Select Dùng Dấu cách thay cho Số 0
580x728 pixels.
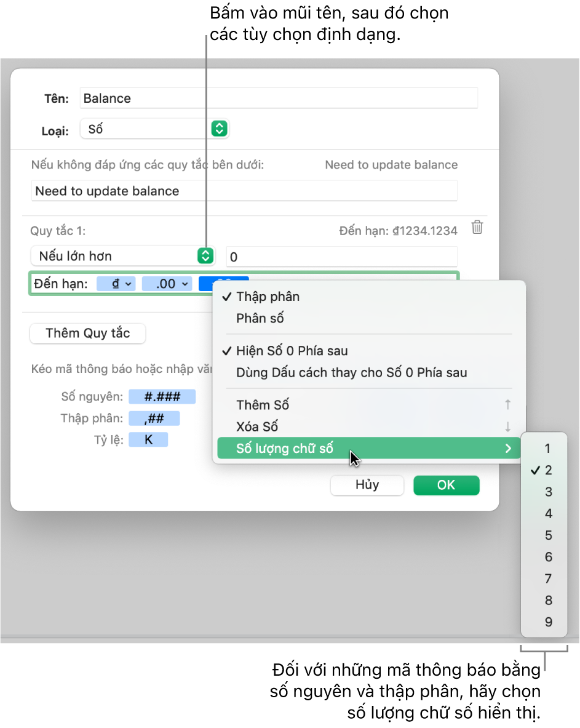click(x=369, y=373)
